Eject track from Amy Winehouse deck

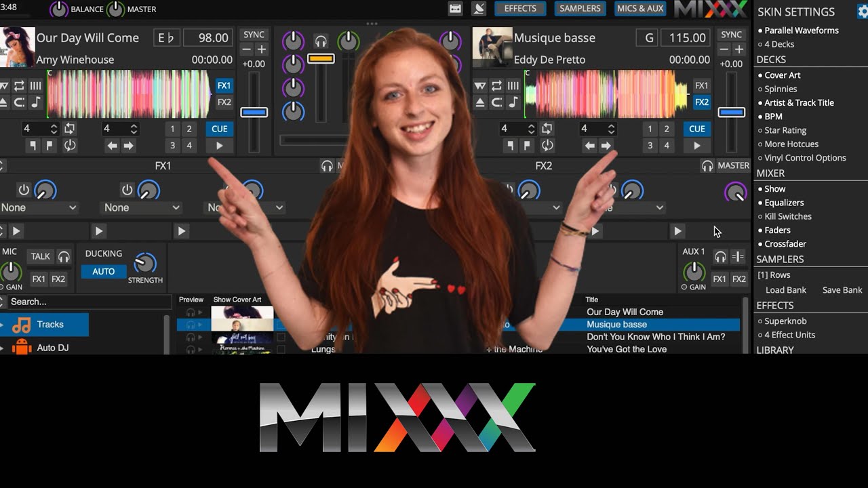coord(3,102)
